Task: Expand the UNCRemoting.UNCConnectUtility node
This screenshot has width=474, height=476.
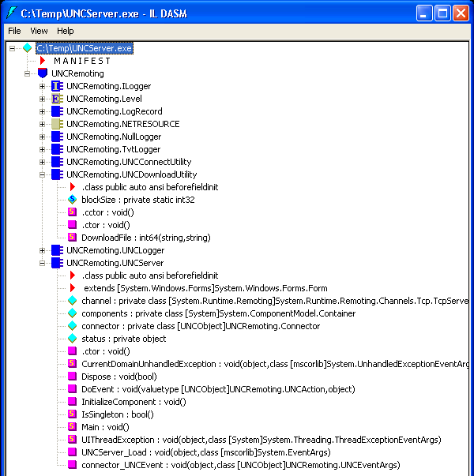Action: coord(42,162)
